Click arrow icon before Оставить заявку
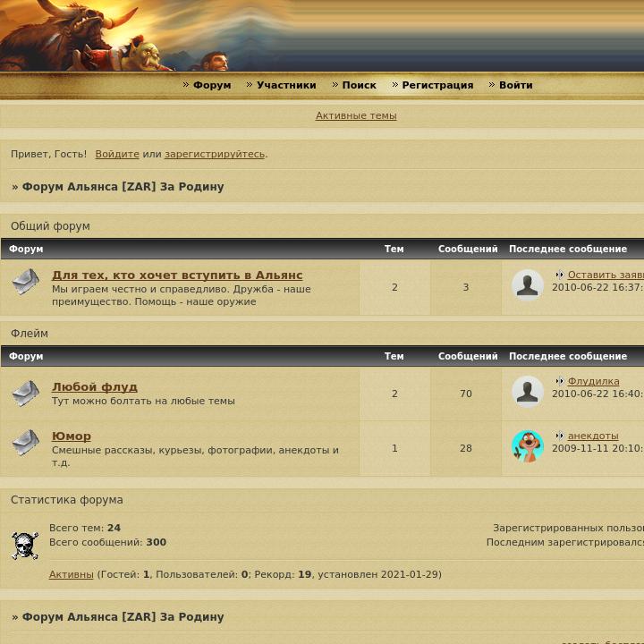This screenshot has width=644, height=644. 560,275
